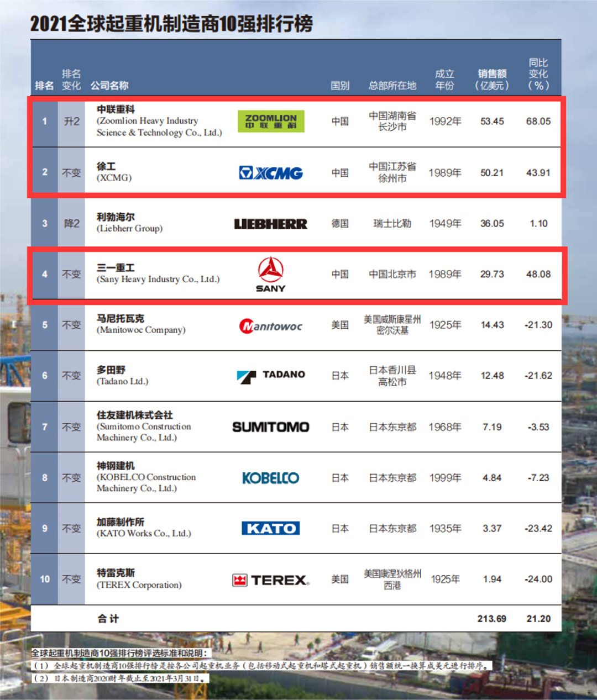This screenshot has width=597, height=700.
Task: Click year-on-year change "43.91"
Action: (x=538, y=173)
